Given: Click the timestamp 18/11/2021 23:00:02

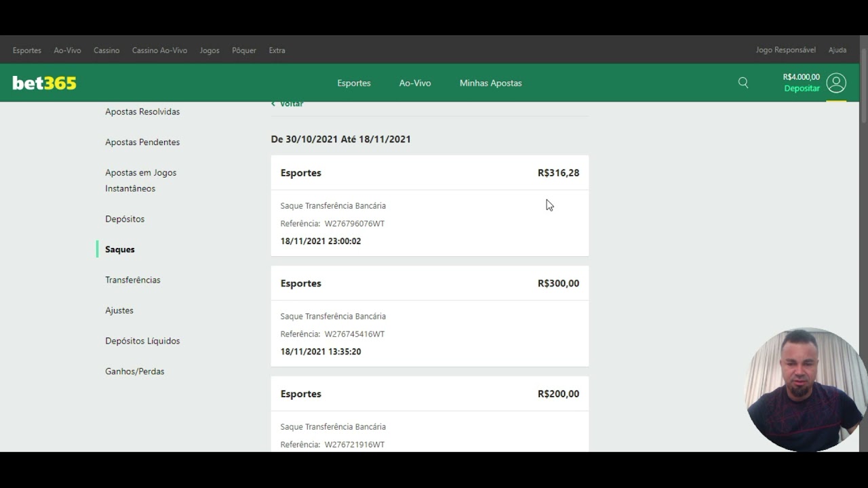Looking at the screenshot, I should (321, 241).
